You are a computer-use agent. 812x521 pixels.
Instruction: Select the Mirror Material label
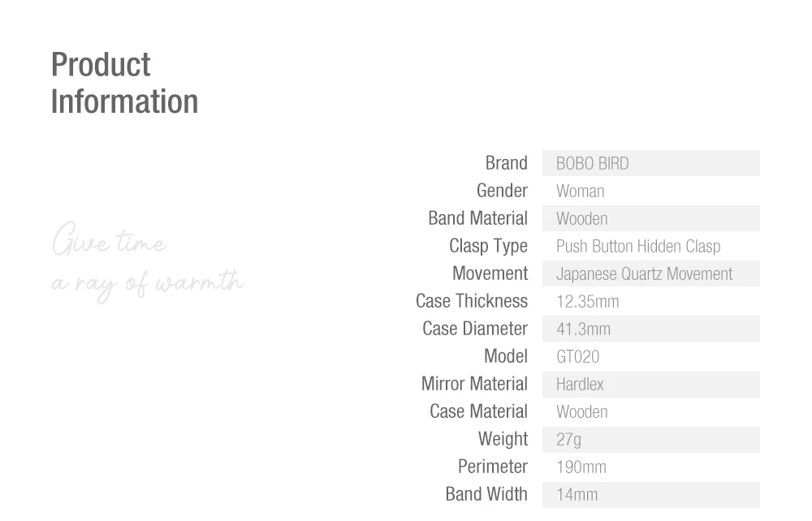coord(474,384)
